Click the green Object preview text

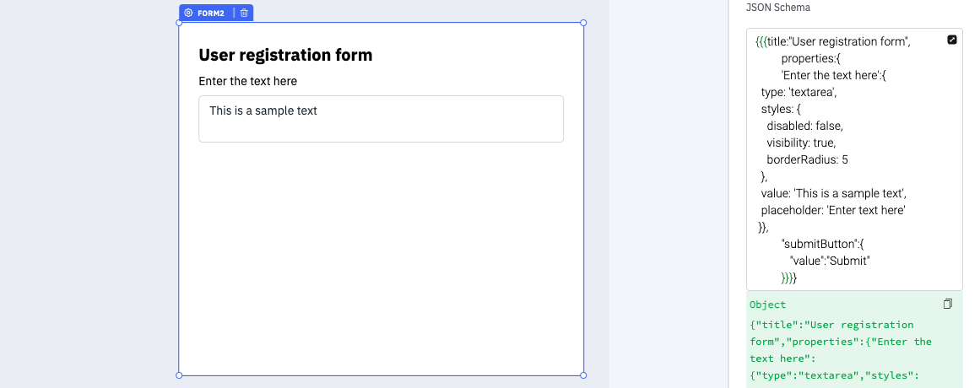pos(831,342)
